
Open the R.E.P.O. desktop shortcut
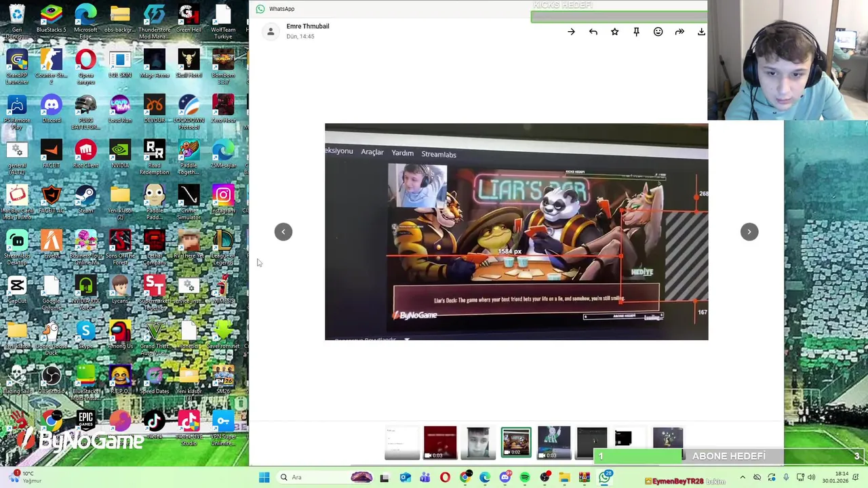click(120, 381)
